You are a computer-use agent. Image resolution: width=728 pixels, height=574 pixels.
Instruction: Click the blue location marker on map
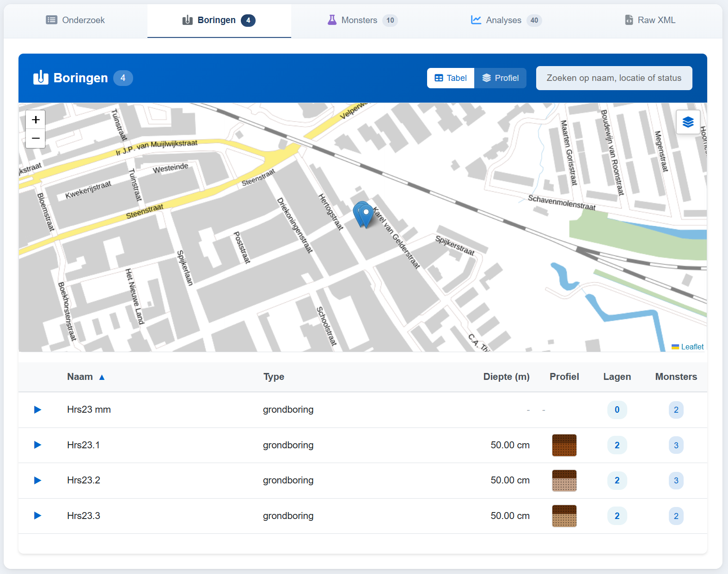pos(365,214)
